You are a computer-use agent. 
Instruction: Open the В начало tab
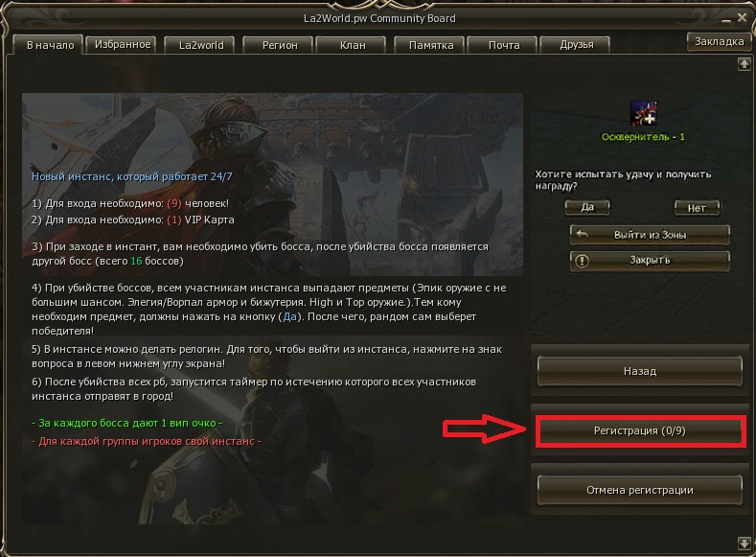click(48, 45)
